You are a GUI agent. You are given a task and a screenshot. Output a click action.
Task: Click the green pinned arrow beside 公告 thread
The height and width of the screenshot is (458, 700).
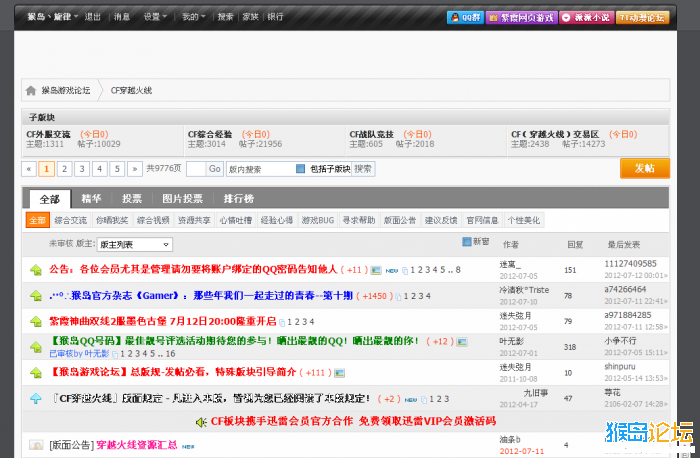point(36,270)
